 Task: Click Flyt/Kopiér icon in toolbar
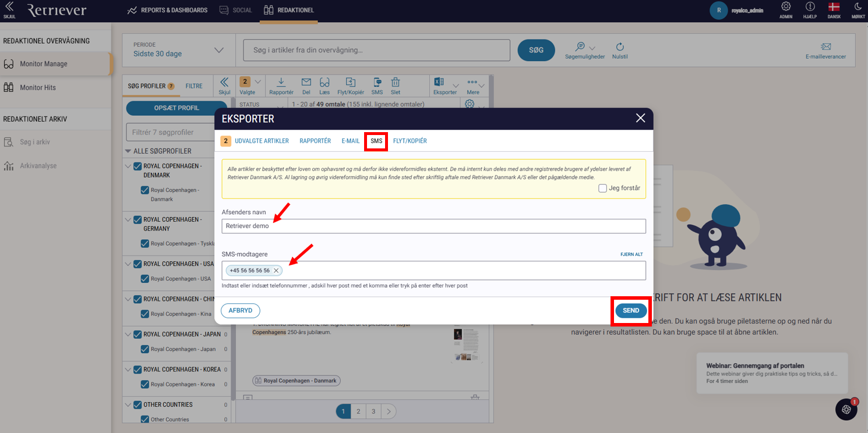pyautogui.click(x=350, y=82)
